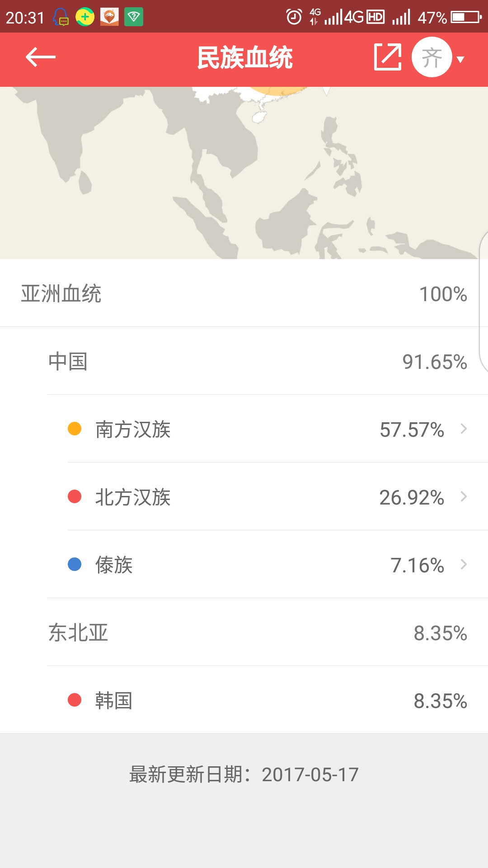The image size is (488, 868).
Task: Tap the alarm clock status bar icon
Action: [x=294, y=17]
